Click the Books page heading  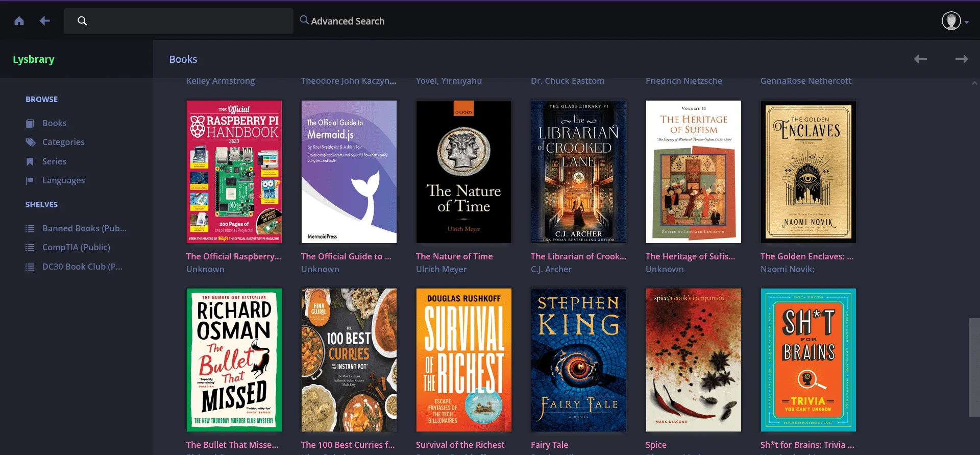point(183,59)
